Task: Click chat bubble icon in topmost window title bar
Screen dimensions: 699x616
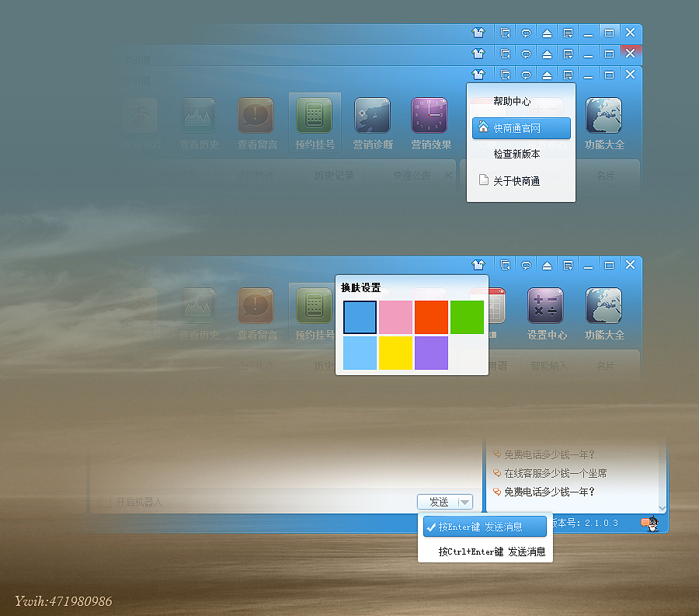Action: pyautogui.click(x=526, y=33)
